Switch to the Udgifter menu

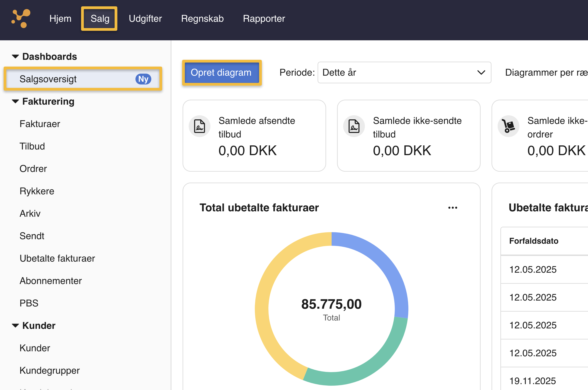point(145,19)
